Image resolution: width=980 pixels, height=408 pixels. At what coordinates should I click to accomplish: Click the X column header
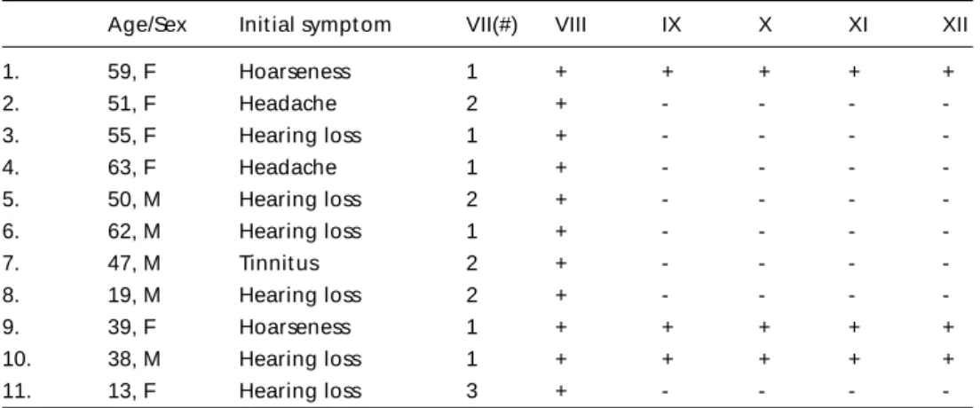point(764,25)
